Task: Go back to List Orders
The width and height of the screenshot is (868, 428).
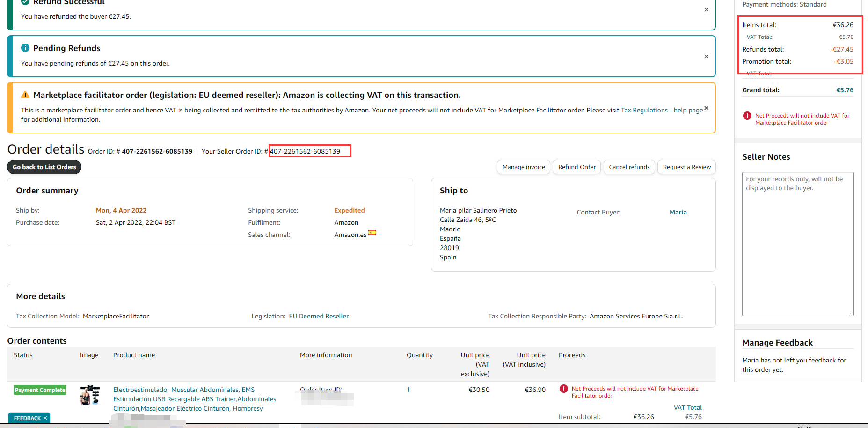Action: [x=44, y=167]
